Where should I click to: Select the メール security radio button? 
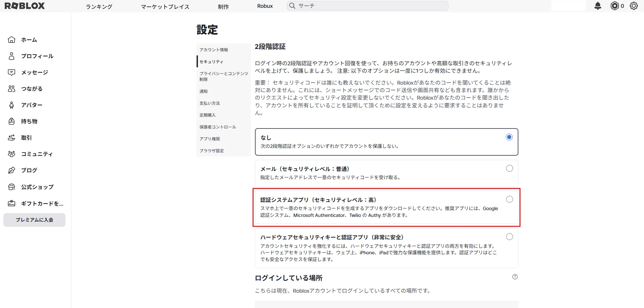click(x=509, y=168)
